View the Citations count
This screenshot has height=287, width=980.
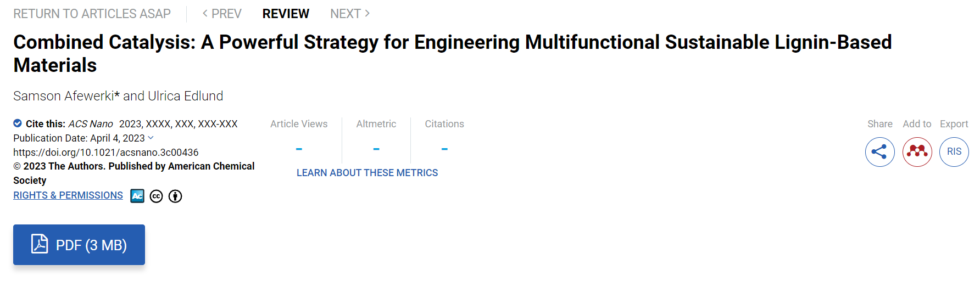tap(444, 137)
